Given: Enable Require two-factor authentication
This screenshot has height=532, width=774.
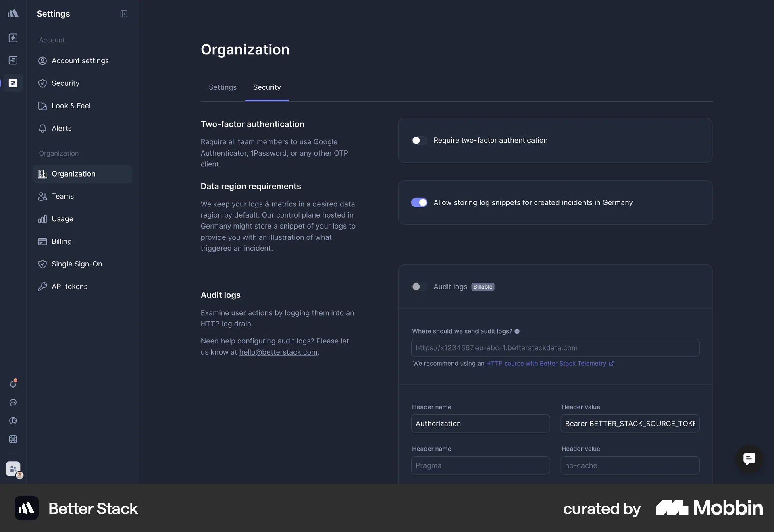Looking at the screenshot, I should [x=419, y=140].
